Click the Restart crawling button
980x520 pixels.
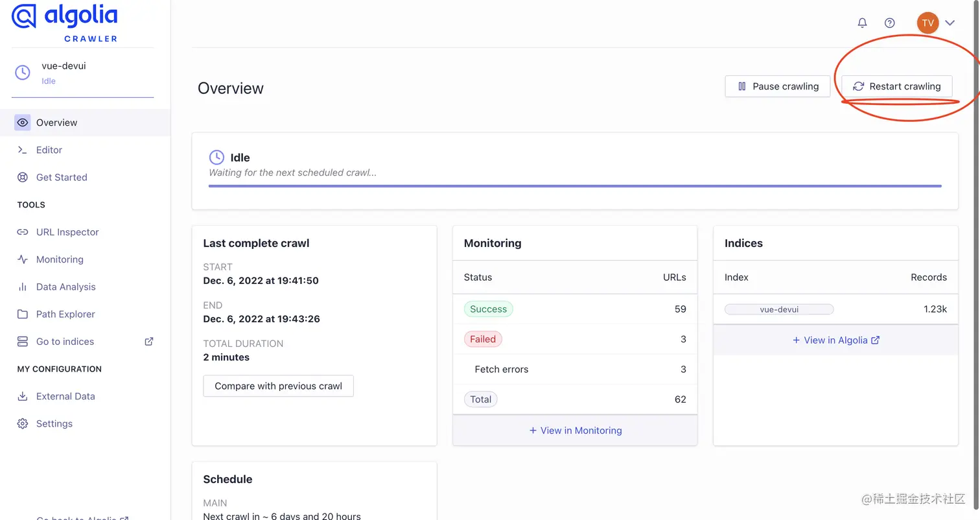(x=896, y=86)
